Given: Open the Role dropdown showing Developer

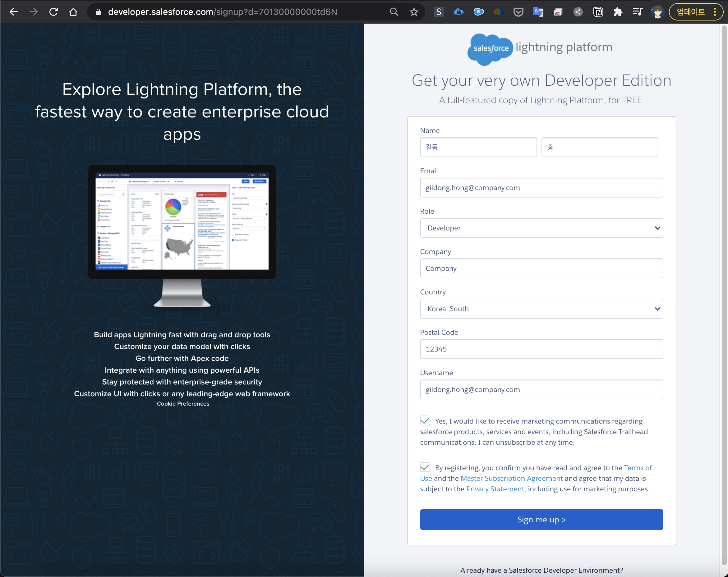Looking at the screenshot, I should point(541,228).
